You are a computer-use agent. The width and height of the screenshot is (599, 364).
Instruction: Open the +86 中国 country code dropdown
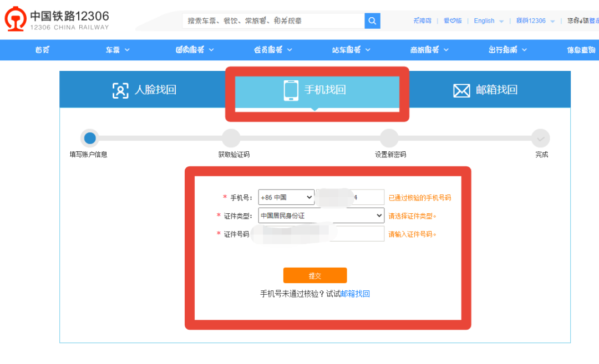(x=286, y=197)
